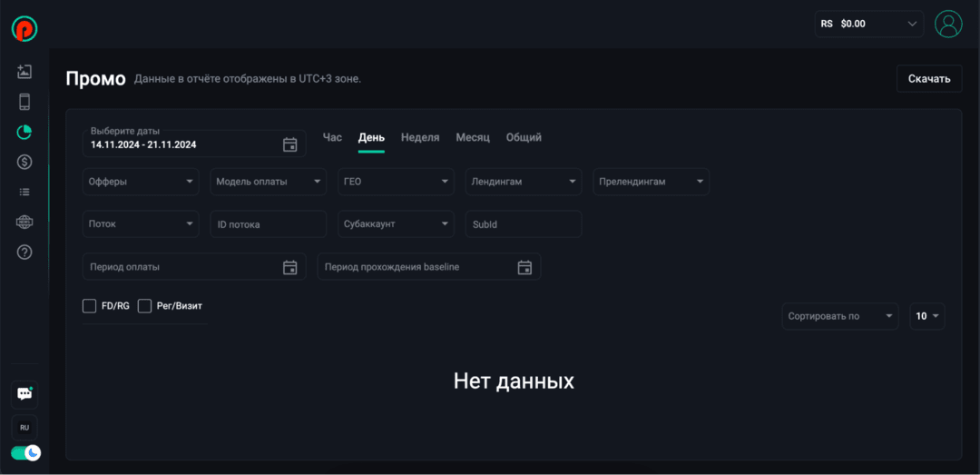Open the mobile phone sidebar section
This screenshot has width=980, height=475.
tap(24, 102)
